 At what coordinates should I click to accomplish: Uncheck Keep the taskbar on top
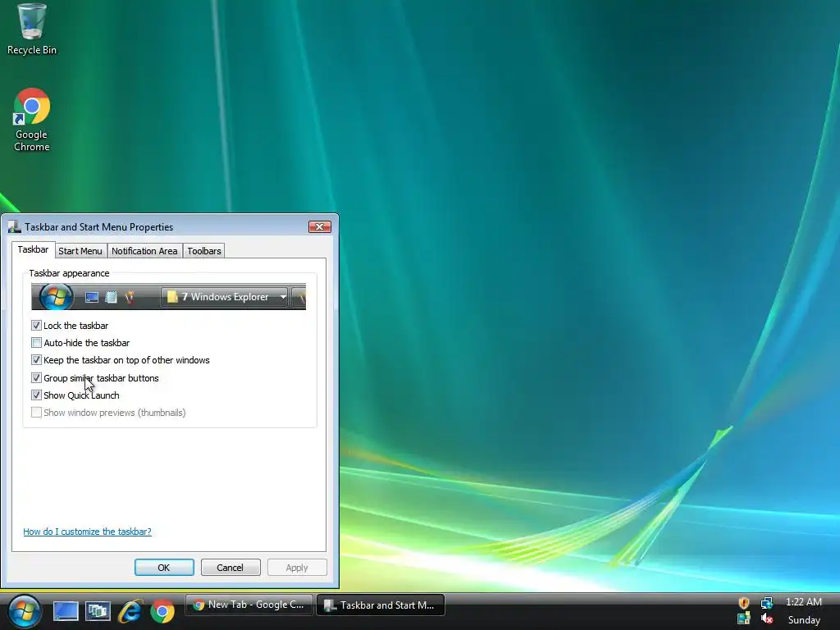(36, 360)
